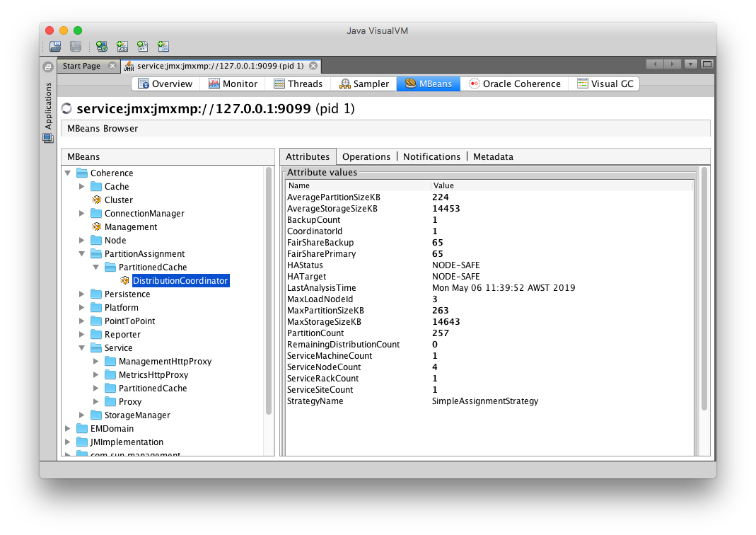Collapse PartitionedCache under PartitionAssignment
The height and width of the screenshot is (535, 756).
pyautogui.click(x=96, y=267)
